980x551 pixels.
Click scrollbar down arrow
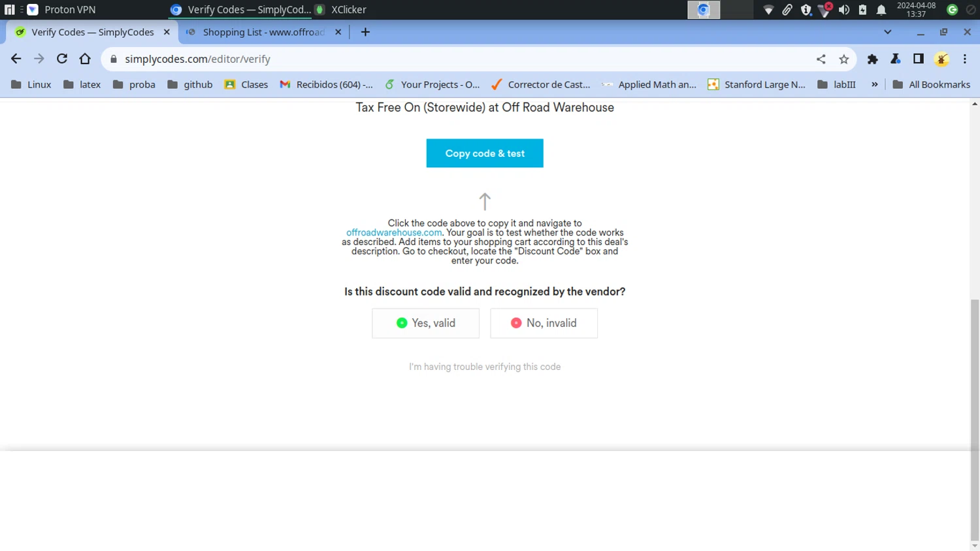[x=975, y=546]
